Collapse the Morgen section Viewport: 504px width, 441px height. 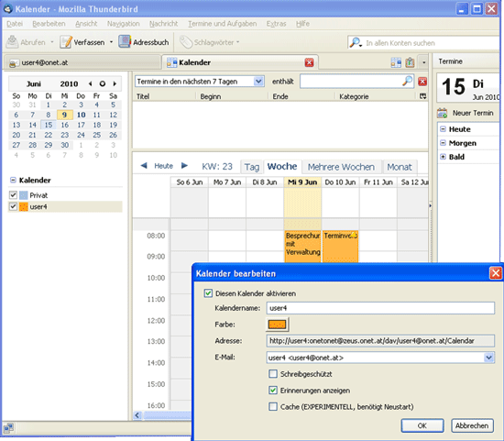pyautogui.click(x=443, y=143)
